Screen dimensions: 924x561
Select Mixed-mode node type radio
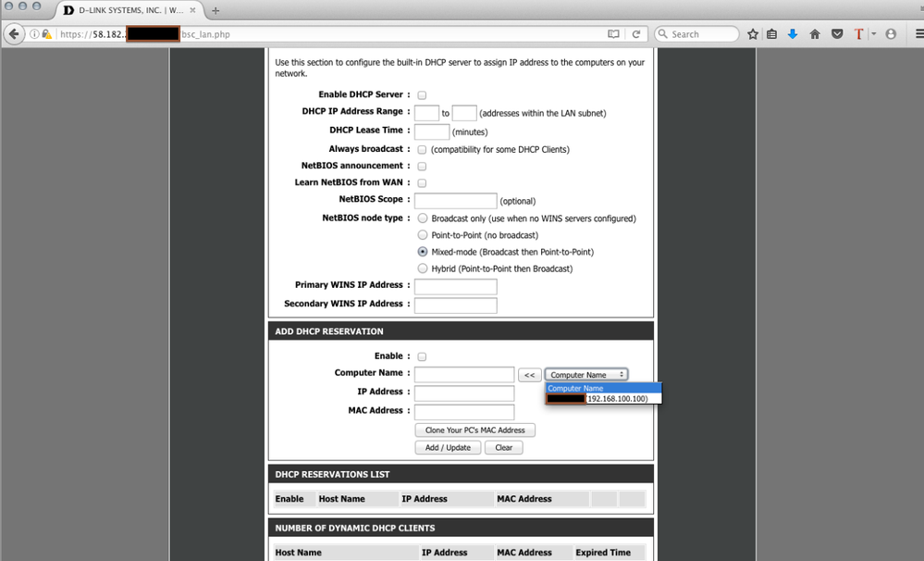423,251
